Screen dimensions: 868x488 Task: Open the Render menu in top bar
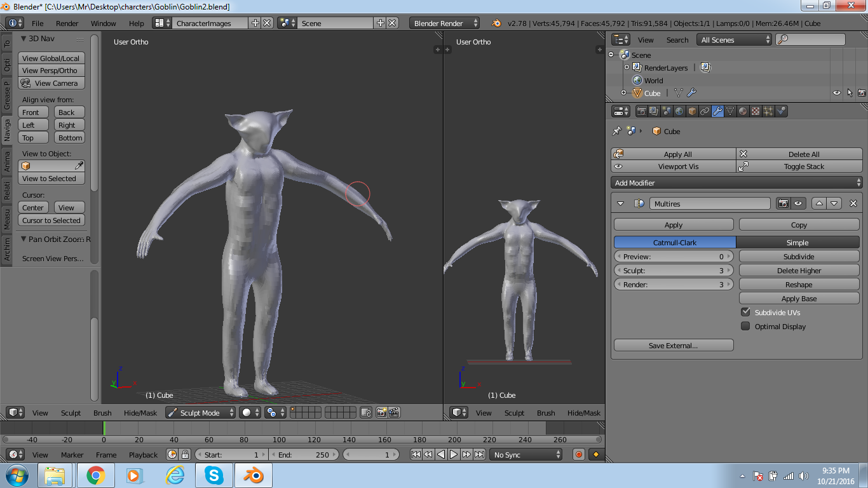(67, 24)
